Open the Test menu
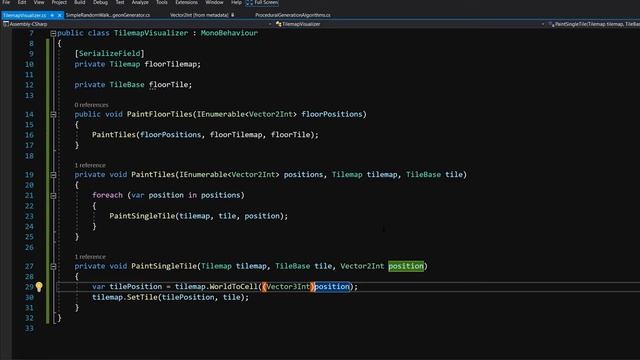 coord(120,2)
